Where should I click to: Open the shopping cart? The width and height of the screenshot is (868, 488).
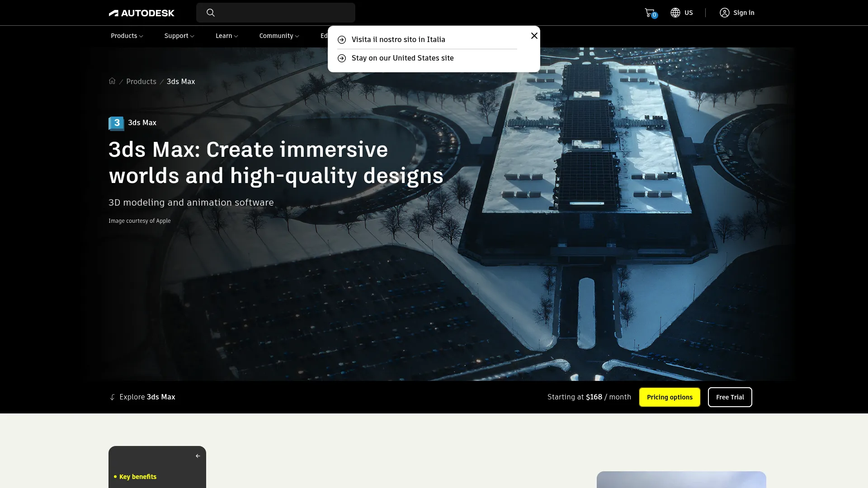tap(650, 13)
